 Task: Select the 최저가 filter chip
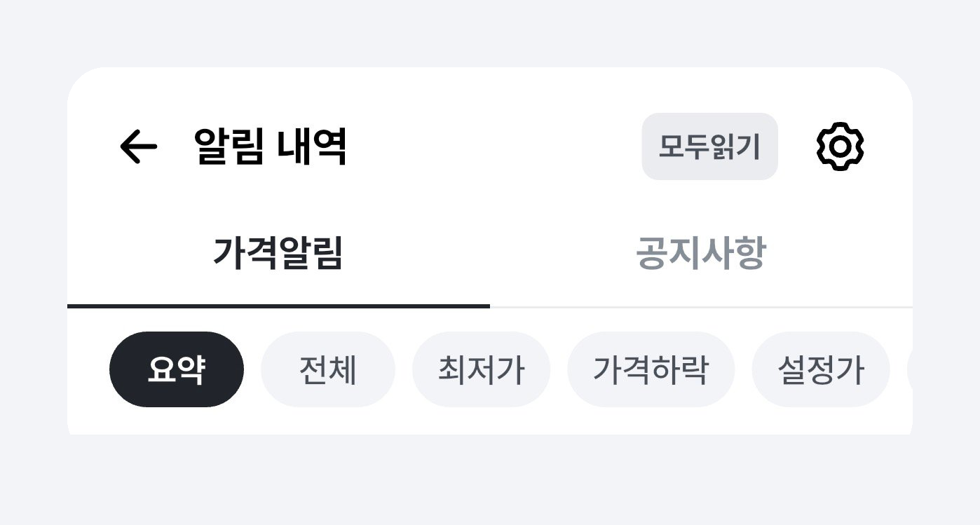coord(481,369)
